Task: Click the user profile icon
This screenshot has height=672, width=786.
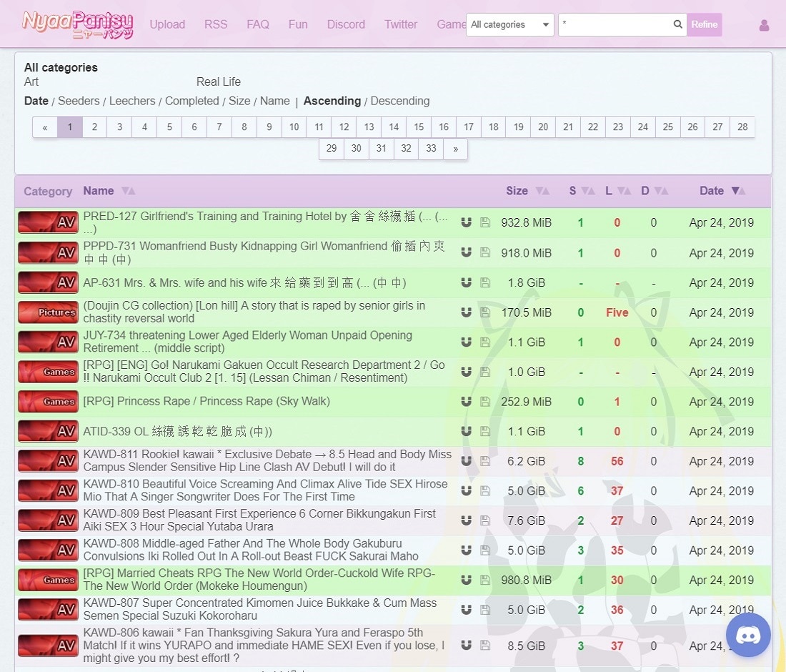Action: point(764,25)
